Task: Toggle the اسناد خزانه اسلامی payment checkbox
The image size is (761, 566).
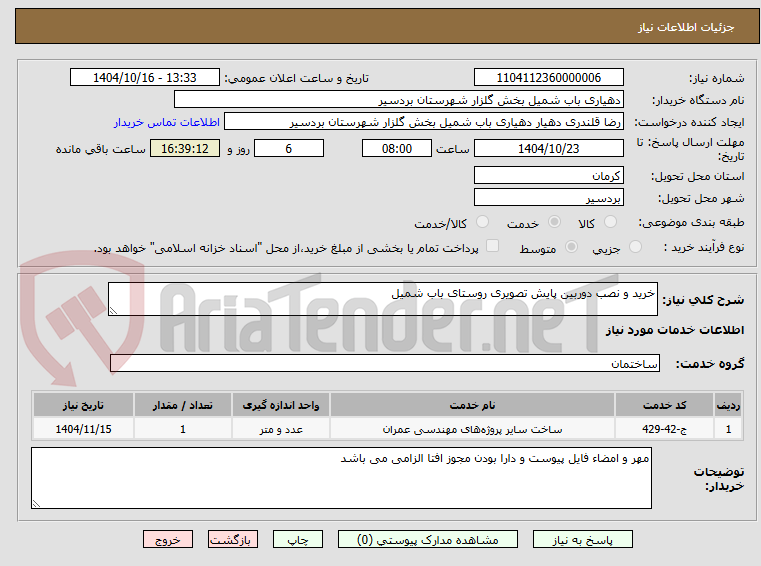Action: [x=492, y=246]
